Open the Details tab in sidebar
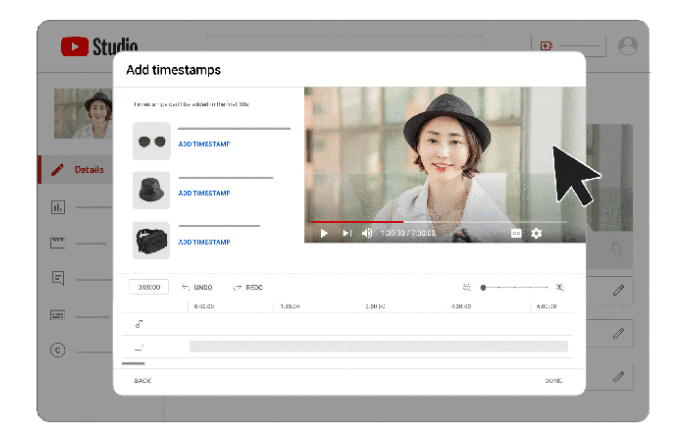The height and width of the screenshot is (439, 696). pyautogui.click(x=87, y=170)
